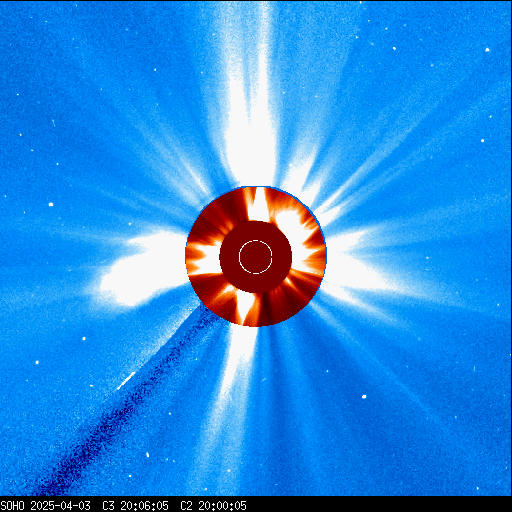
Task: Click the white circle marking the Sun's disk
Action: point(256,257)
